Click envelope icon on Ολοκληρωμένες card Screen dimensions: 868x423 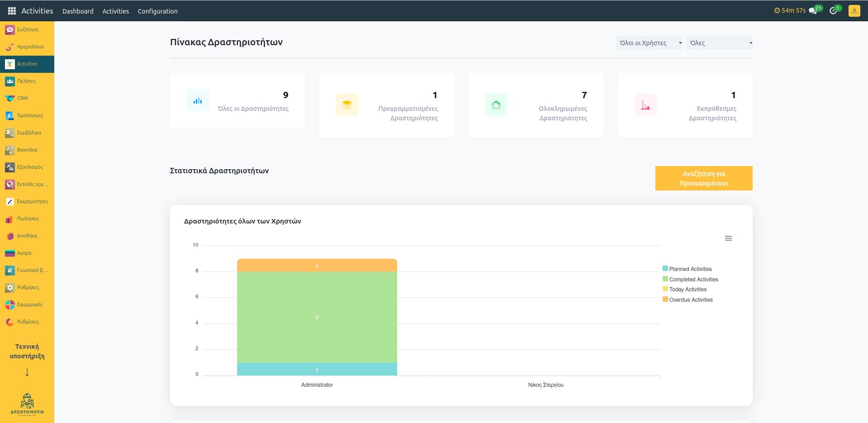tap(496, 105)
